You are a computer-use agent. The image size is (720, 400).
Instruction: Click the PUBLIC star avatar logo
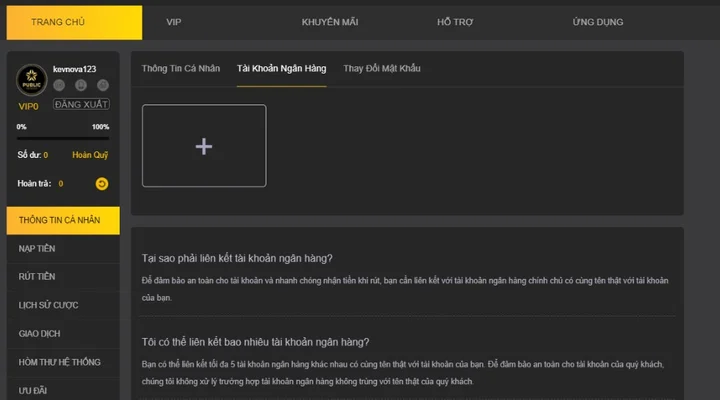coord(31,80)
